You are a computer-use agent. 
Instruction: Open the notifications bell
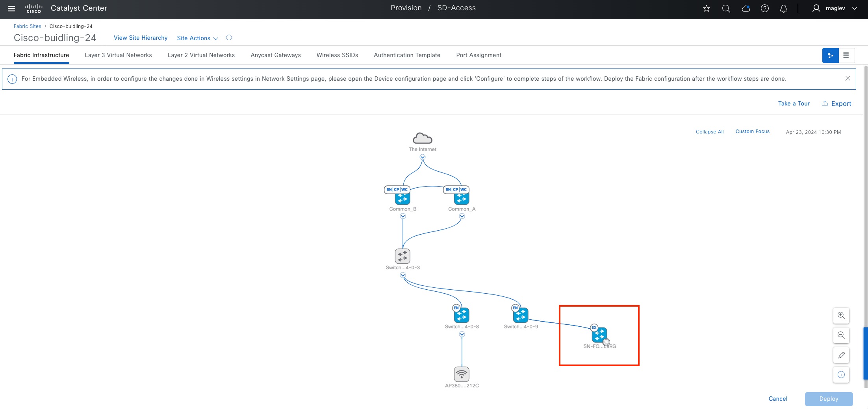(784, 8)
